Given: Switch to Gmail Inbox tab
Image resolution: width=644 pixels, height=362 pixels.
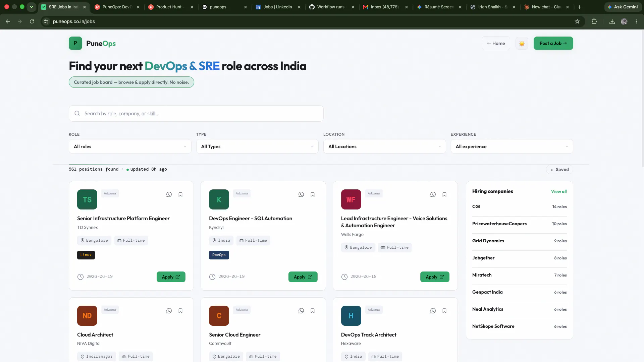Looking at the screenshot, I should (x=385, y=7).
